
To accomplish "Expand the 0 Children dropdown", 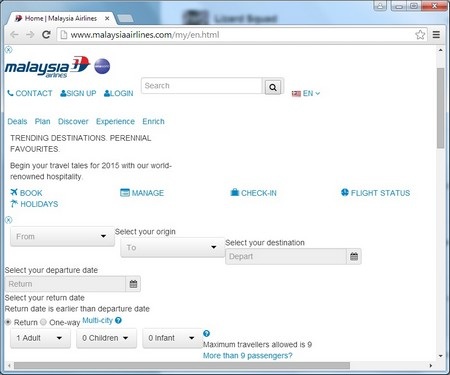I will pyautogui.click(x=106, y=338).
